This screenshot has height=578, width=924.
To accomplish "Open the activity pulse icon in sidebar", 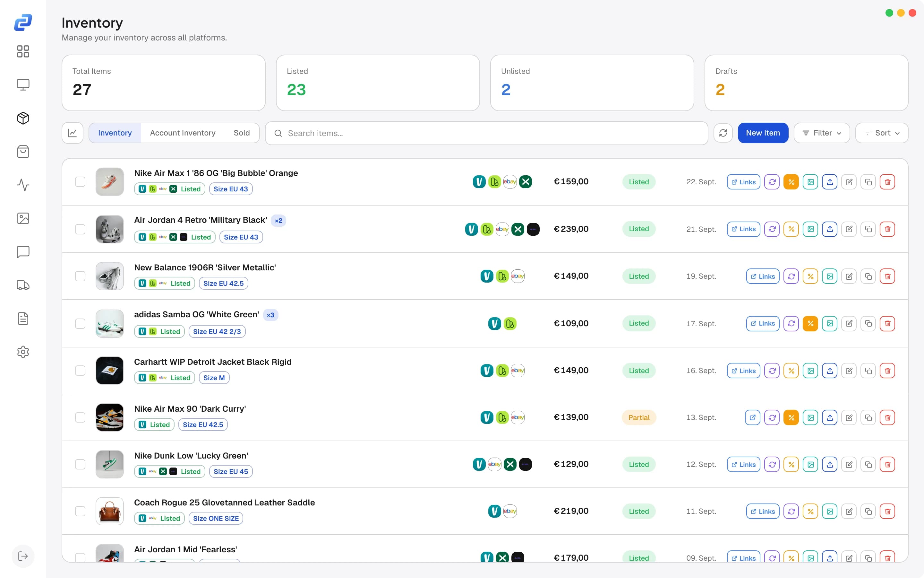I will pos(23,185).
